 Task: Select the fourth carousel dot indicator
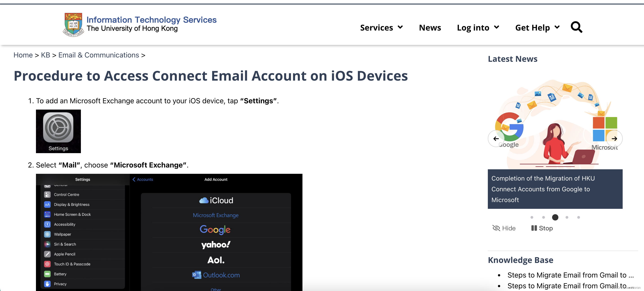click(567, 217)
